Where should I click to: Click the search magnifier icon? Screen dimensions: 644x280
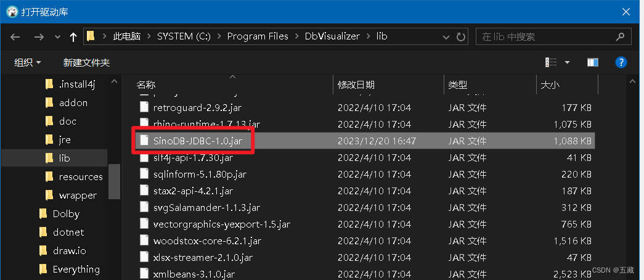[620, 36]
